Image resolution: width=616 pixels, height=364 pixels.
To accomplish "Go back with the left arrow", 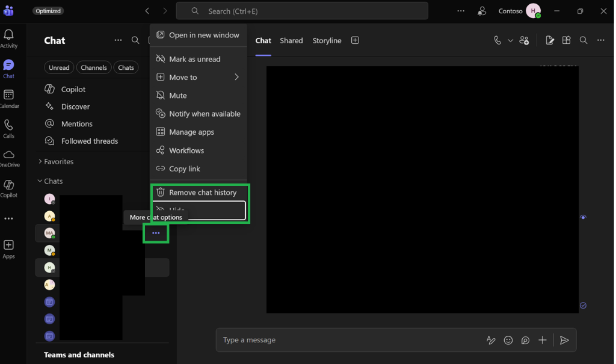I will tap(147, 11).
